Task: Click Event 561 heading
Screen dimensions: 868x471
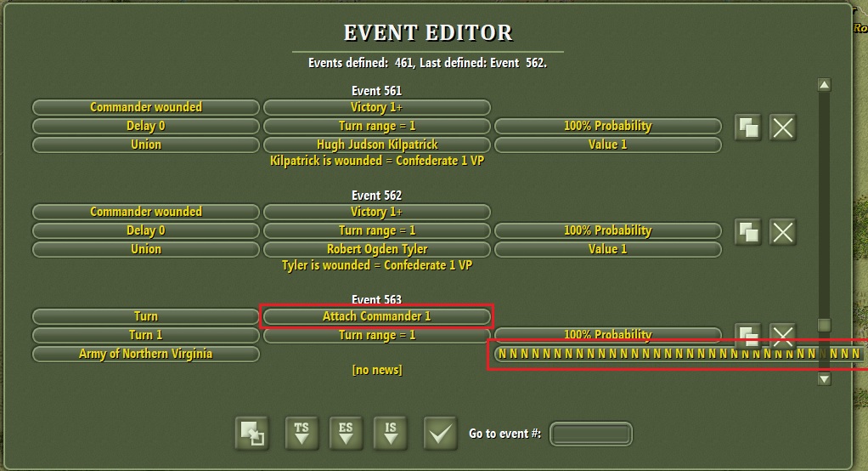Action: coord(376,91)
